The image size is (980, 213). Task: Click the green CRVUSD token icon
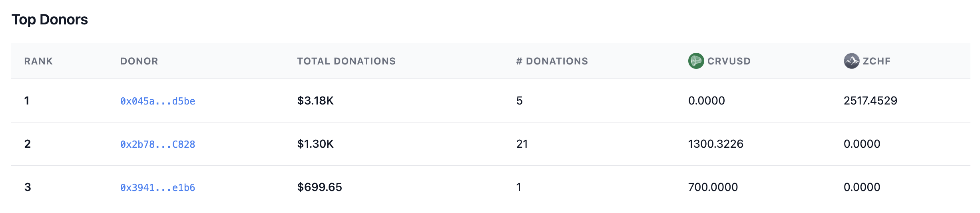(x=696, y=61)
